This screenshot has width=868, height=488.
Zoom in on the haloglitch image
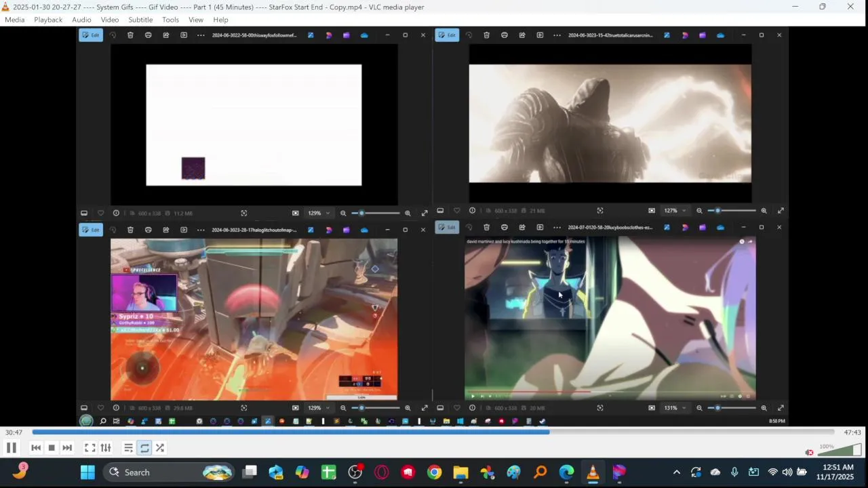(x=408, y=408)
